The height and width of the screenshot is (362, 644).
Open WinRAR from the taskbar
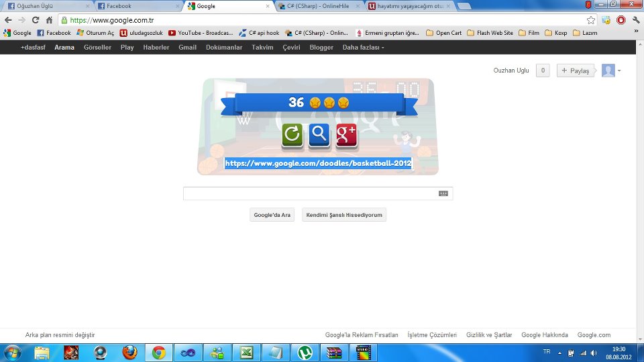click(x=334, y=353)
